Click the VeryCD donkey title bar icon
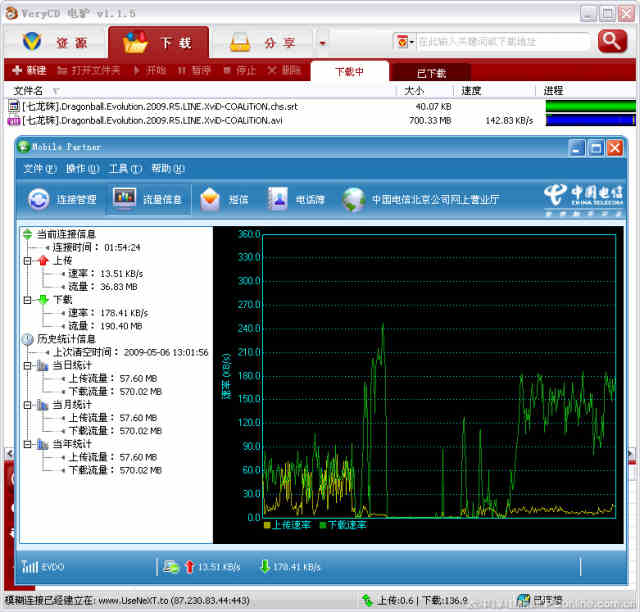The width and height of the screenshot is (640, 612). click(x=11, y=13)
